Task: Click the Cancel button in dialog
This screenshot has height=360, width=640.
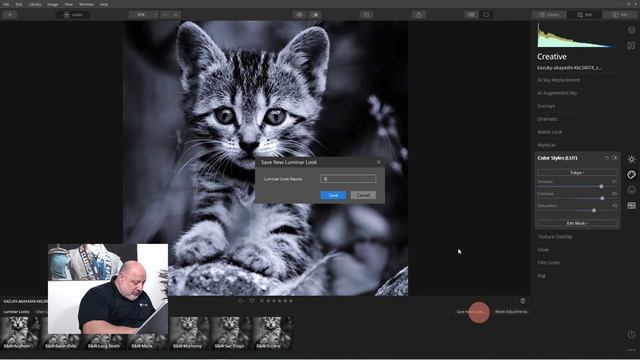Action: point(363,195)
